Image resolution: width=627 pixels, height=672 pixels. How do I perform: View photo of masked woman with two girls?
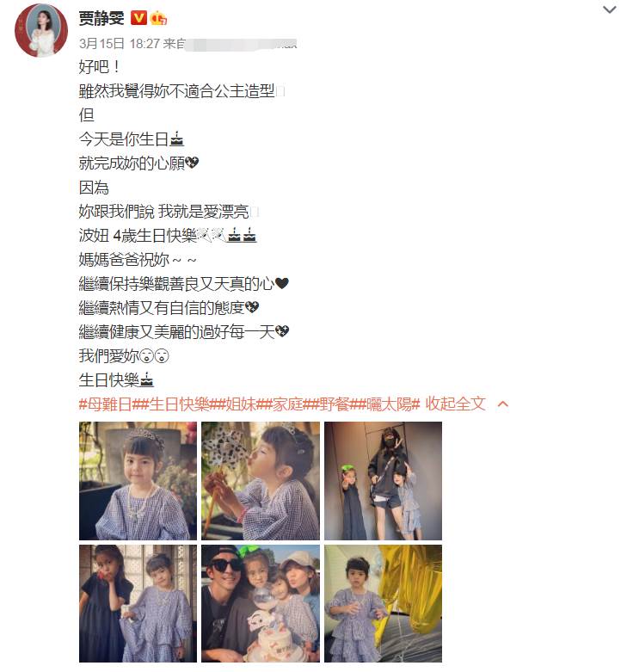(383, 481)
